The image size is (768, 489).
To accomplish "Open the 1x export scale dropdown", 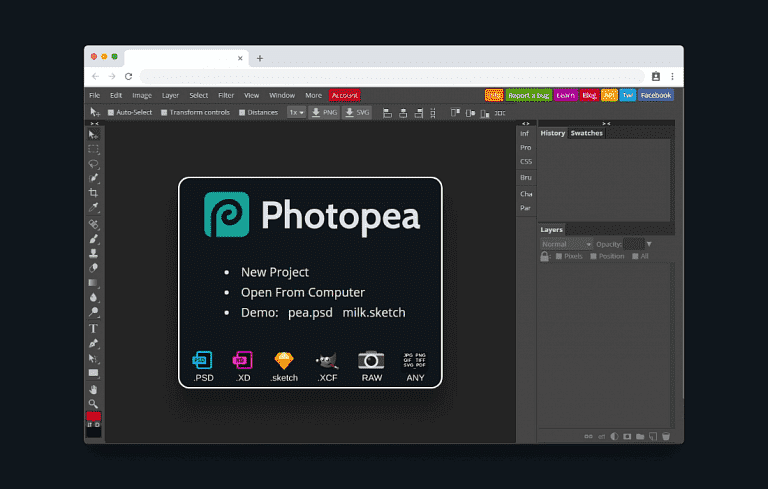I will [296, 113].
